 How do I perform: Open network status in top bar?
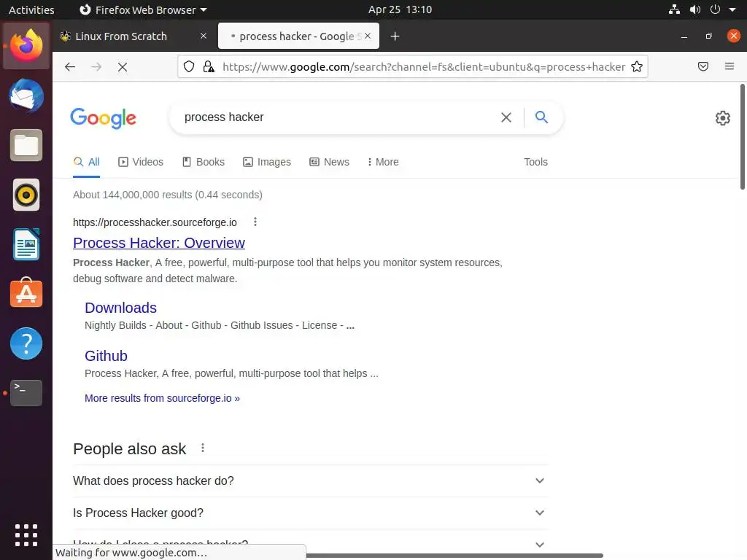coord(674,9)
